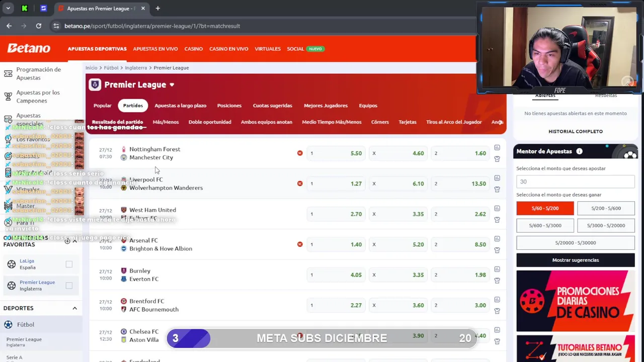
Task: Open Apuestas a largo plazo tab
Action: click(x=180, y=106)
